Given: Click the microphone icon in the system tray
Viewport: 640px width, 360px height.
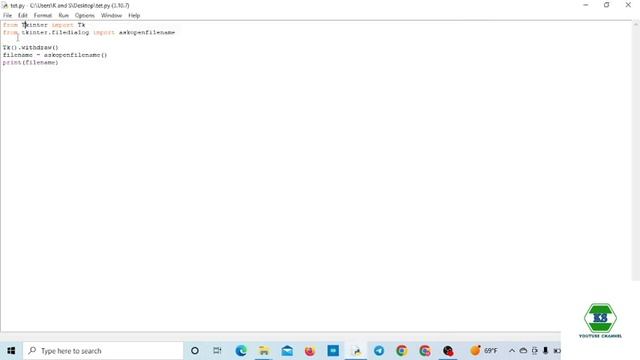Looking at the screenshot, I should [545, 351].
